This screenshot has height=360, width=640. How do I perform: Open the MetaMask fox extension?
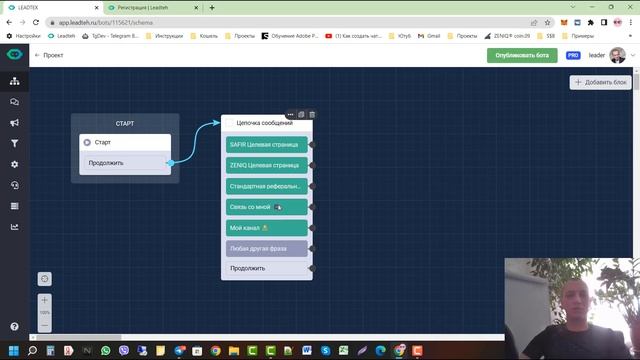pyautogui.click(x=564, y=22)
